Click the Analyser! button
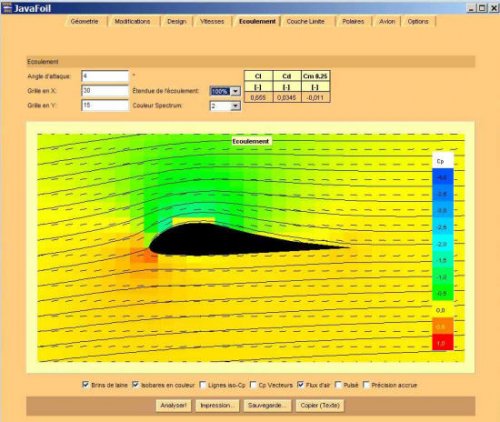This screenshot has height=422, width=500. pyautogui.click(x=173, y=405)
